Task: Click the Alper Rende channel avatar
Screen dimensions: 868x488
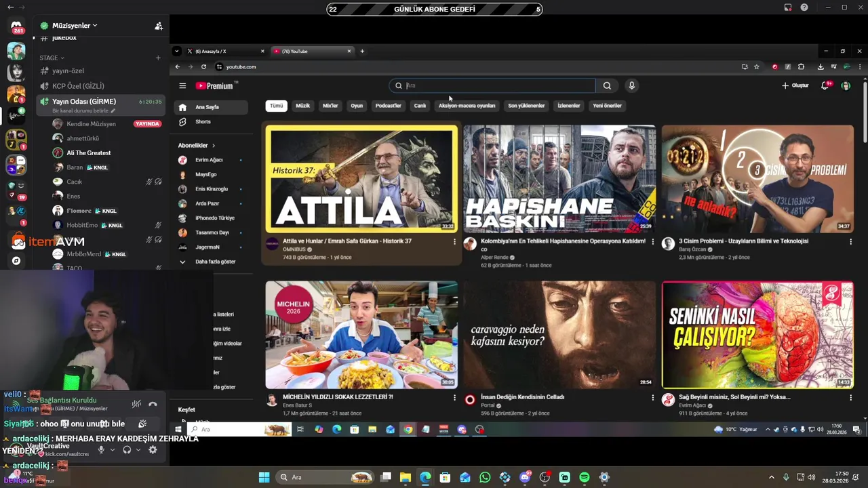Action: point(470,244)
